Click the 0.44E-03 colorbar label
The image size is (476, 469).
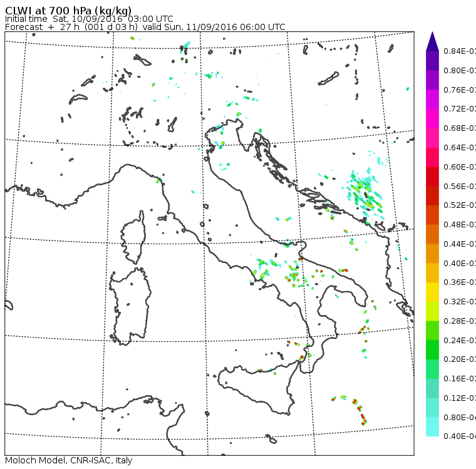(x=460, y=244)
